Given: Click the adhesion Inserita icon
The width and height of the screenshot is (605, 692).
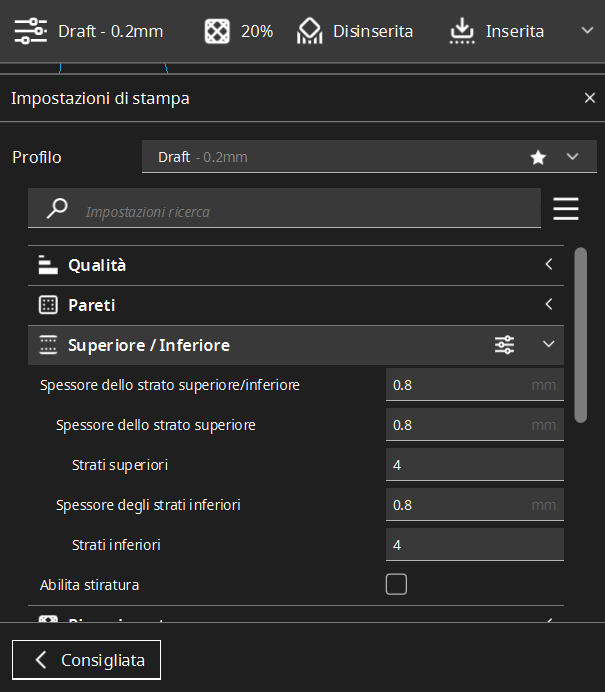Looking at the screenshot, I should tap(462, 31).
